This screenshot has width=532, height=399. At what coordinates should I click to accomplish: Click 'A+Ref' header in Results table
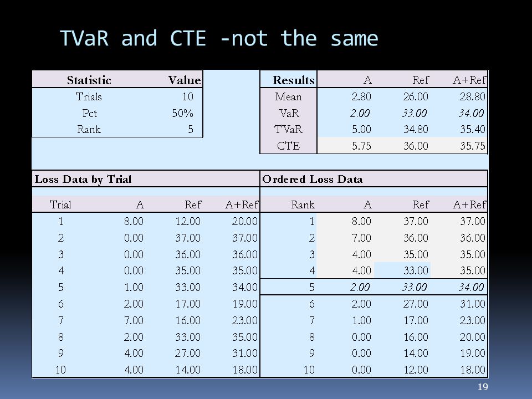(x=469, y=80)
